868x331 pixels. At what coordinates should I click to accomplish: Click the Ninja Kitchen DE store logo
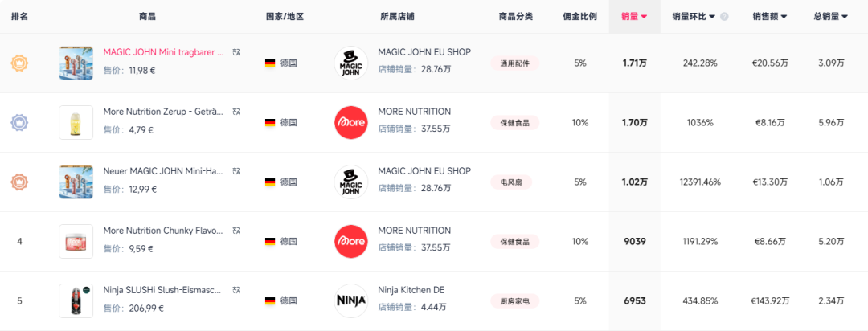coord(351,300)
